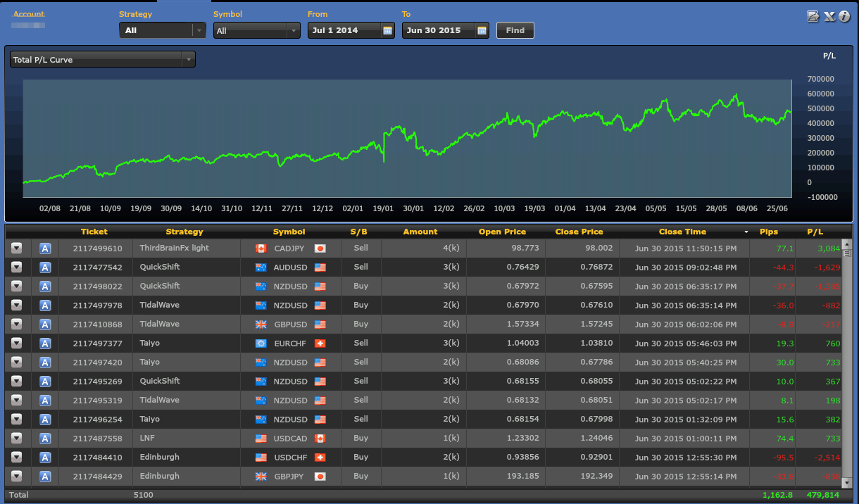Sort by the Open Price column header
The height and width of the screenshot is (504, 859).
(x=502, y=232)
